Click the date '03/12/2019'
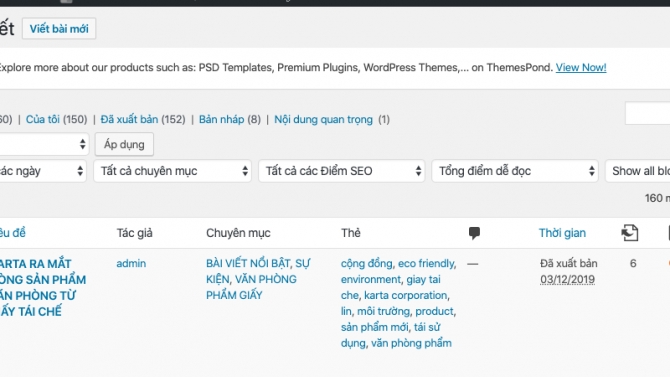 coord(567,280)
